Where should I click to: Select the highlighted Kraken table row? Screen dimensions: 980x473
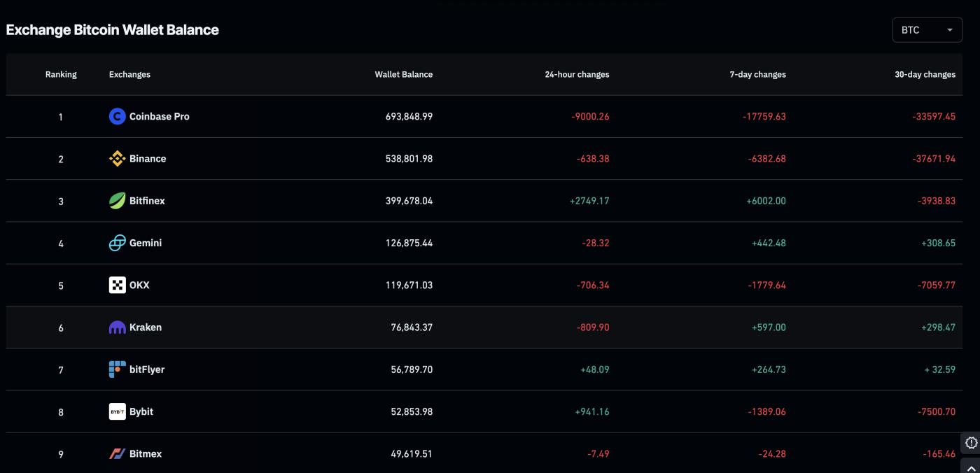pos(490,327)
